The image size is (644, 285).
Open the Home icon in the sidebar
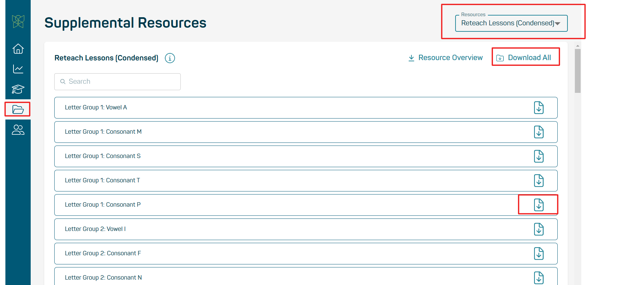pos(18,49)
